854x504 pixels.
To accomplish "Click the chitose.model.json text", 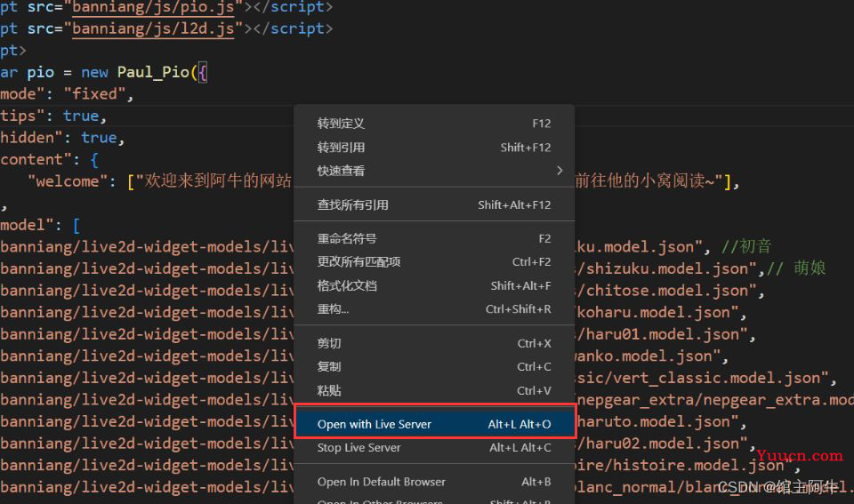I will (667, 290).
